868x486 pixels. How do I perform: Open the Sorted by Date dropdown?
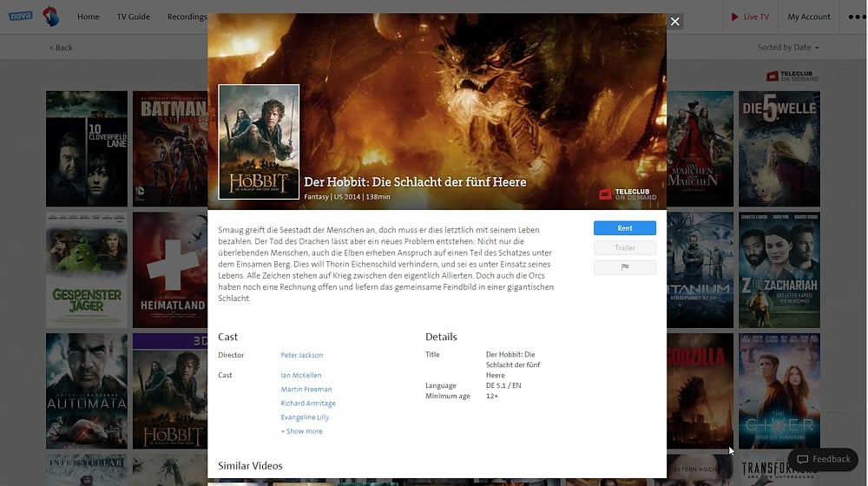[788, 48]
